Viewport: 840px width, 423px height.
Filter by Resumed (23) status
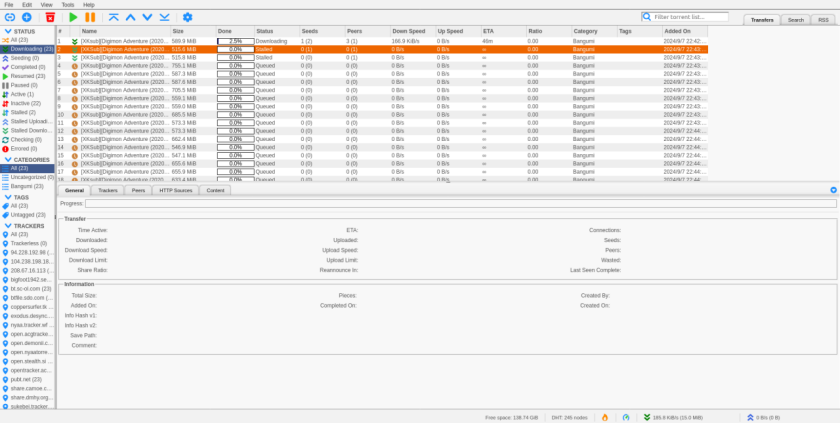coord(27,76)
